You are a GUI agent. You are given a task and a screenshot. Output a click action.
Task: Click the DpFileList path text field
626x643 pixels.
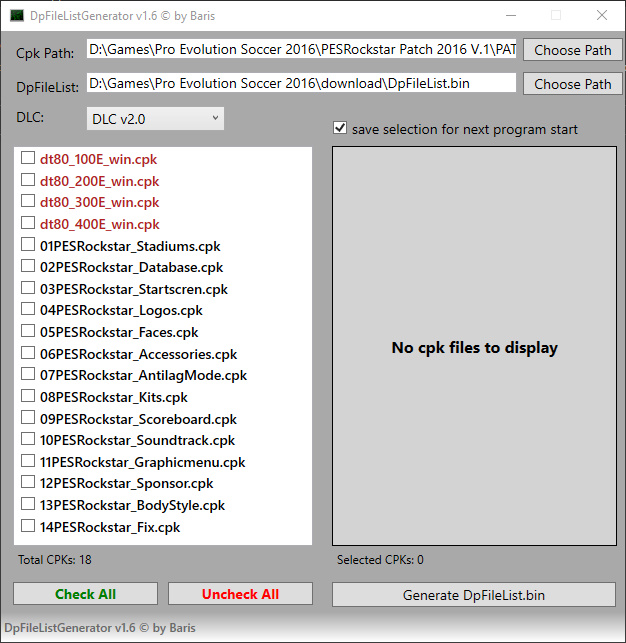click(x=301, y=83)
